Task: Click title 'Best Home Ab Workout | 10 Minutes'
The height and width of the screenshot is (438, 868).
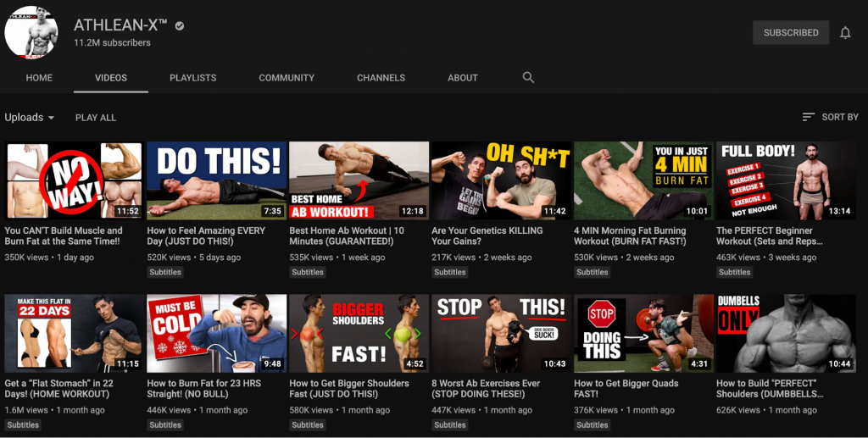Action: pyautogui.click(x=347, y=236)
